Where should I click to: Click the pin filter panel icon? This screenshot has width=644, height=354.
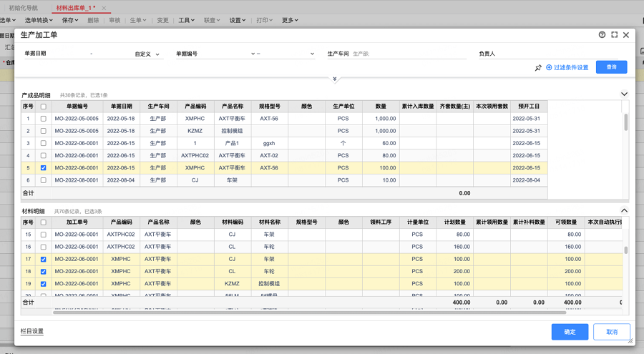[x=538, y=68]
